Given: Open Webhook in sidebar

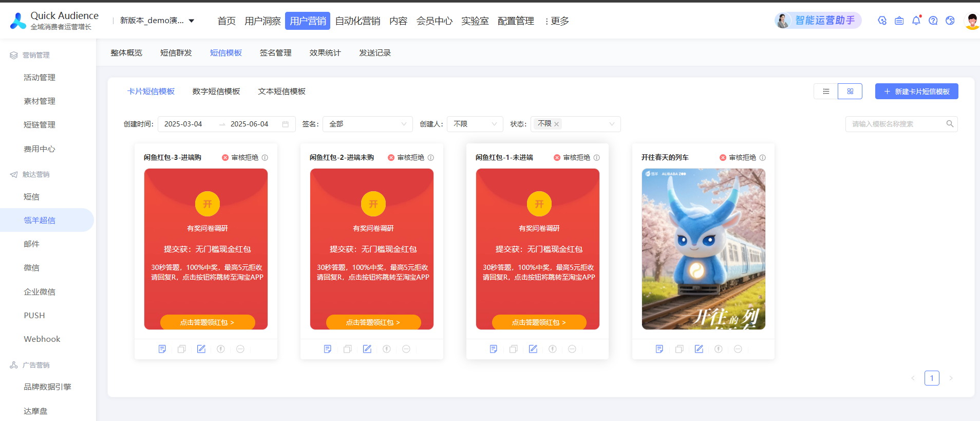Looking at the screenshot, I should tap(42, 339).
